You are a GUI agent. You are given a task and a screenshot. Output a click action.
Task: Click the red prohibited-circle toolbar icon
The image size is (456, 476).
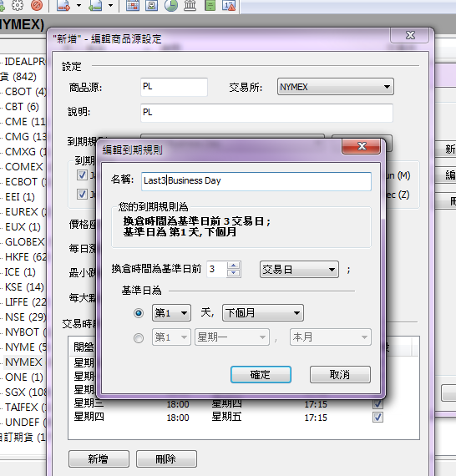pos(37,5)
